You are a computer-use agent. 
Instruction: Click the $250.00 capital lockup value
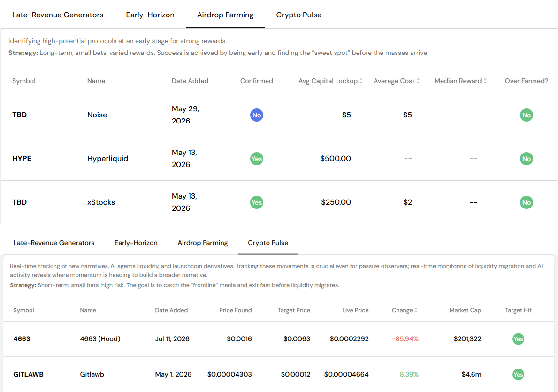coord(336,202)
